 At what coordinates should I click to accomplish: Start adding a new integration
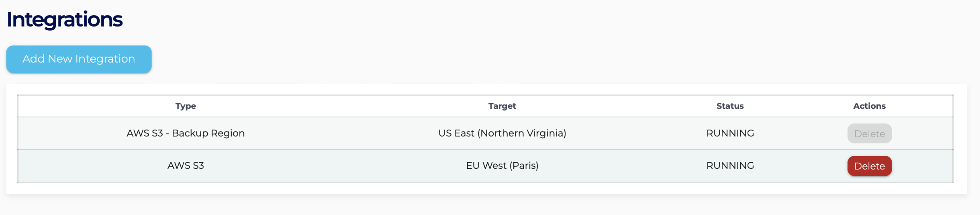point(78,59)
